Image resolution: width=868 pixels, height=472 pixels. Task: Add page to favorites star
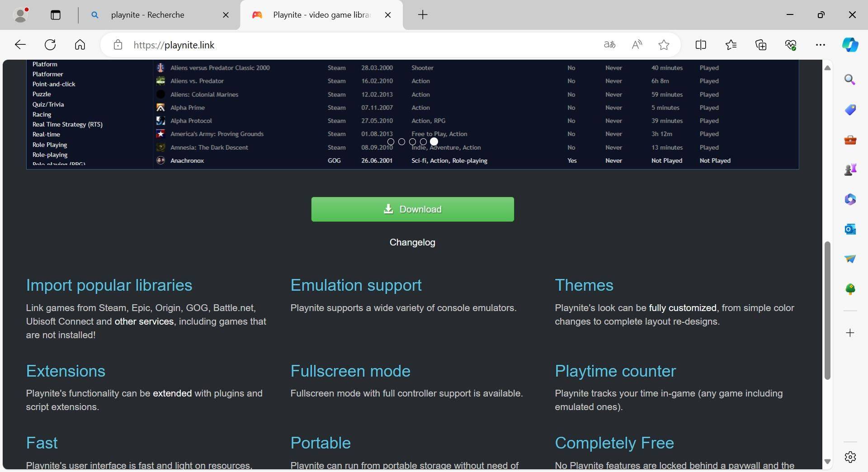(664, 45)
